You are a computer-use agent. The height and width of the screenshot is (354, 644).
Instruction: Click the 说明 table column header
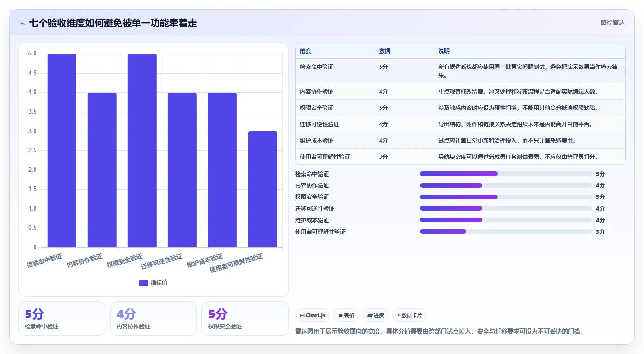click(x=444, y=51)
